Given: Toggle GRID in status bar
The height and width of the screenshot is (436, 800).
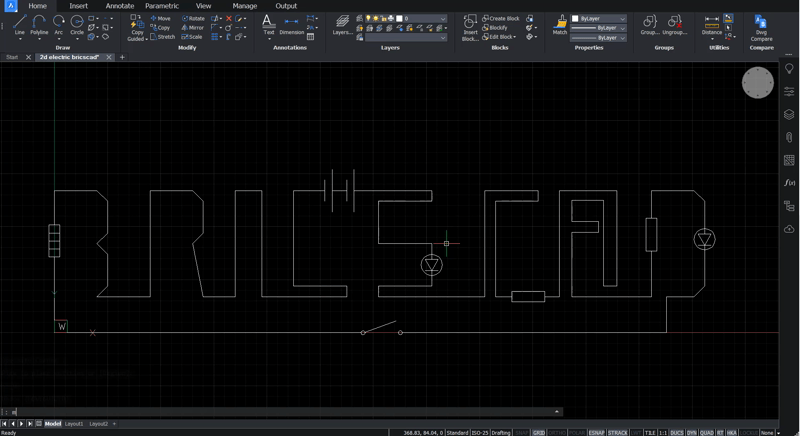Looking at the screenshot, I should tap(539, 432).
